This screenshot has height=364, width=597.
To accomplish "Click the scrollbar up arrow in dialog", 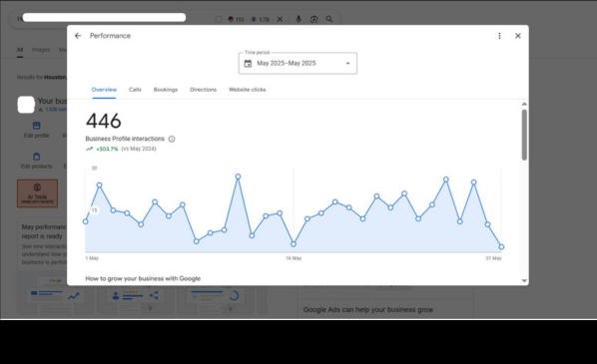I will click(x=524, y=104).
